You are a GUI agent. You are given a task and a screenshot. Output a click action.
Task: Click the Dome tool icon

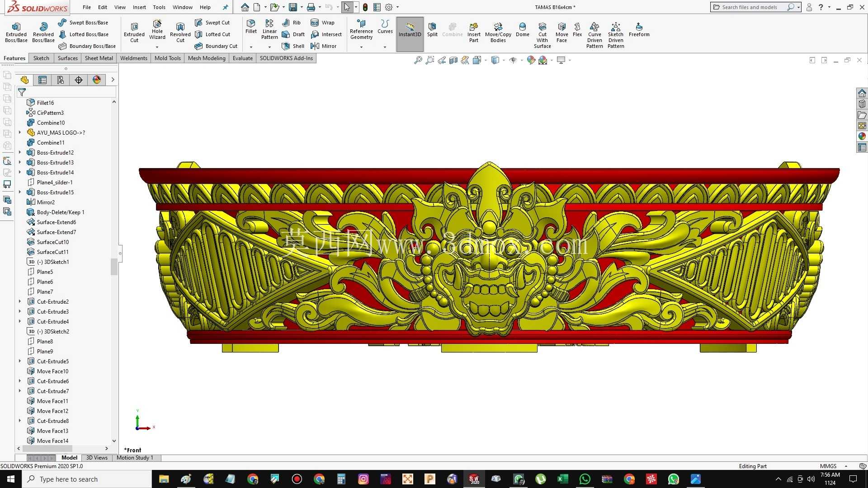coord(522,30)
